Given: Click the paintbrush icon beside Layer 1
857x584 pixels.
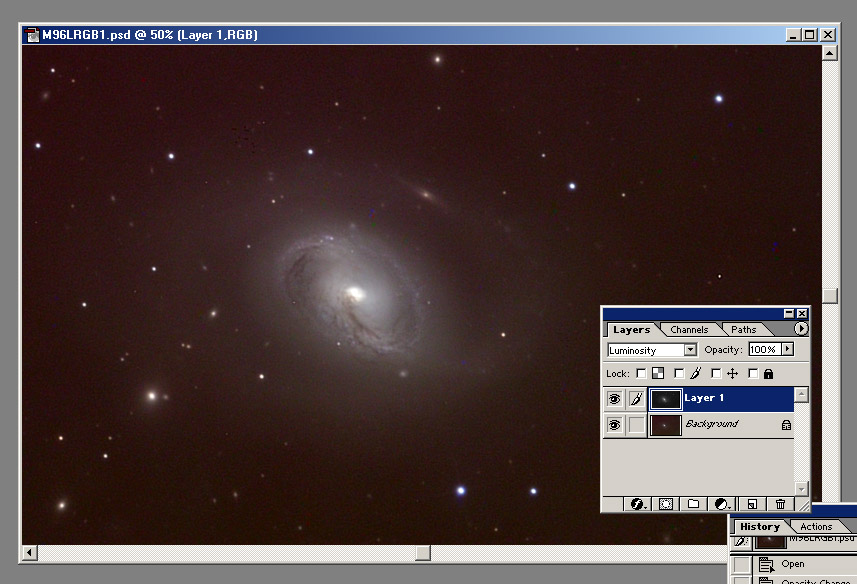Looking at the screenshot, I should pyautogui.click(x=636, y=399).
